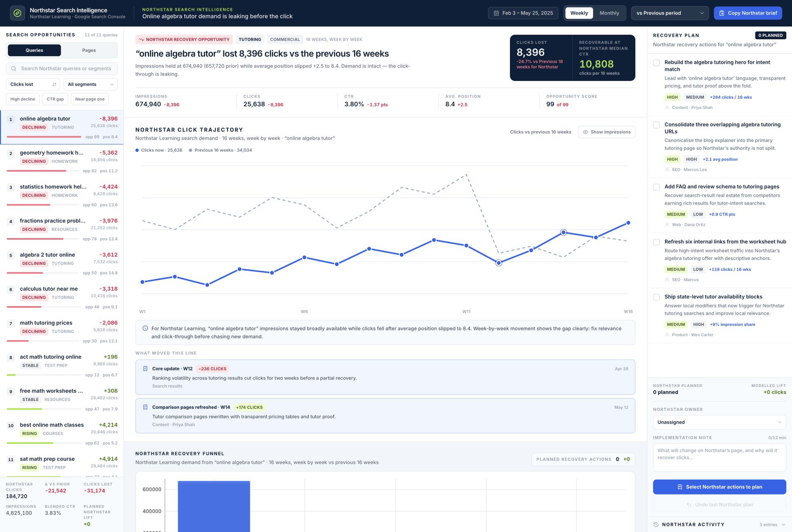Click the 0 PLANNED badge in Recovery Plan
This screenshot has width=792, height=532.
[770, 35]
